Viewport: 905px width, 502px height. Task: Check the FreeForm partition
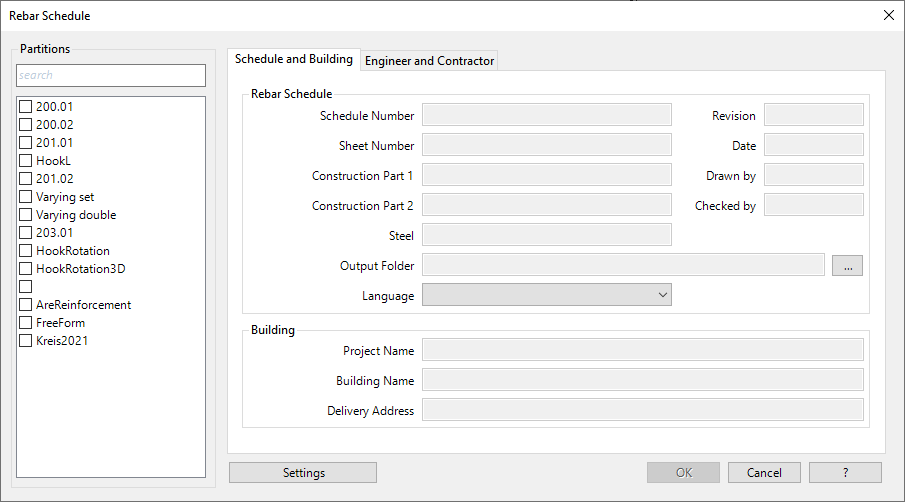coord(27,323)
